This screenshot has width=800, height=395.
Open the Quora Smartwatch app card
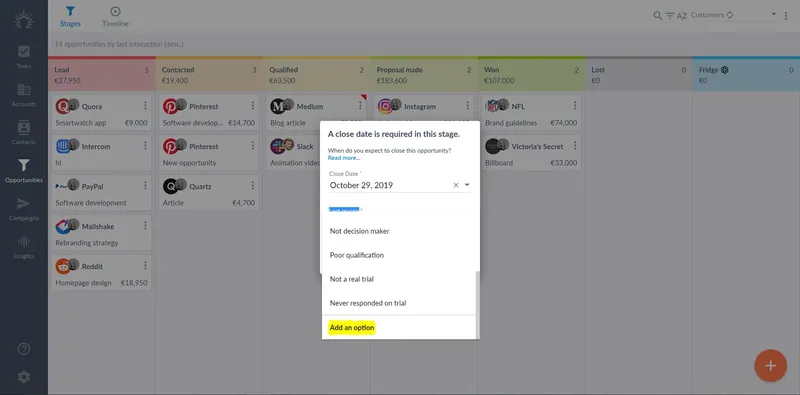101,113
